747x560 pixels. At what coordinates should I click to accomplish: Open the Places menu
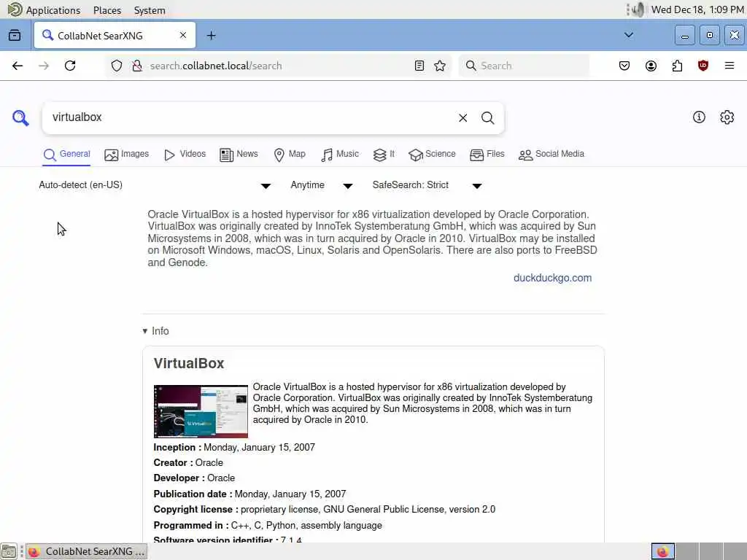(107, 10)
